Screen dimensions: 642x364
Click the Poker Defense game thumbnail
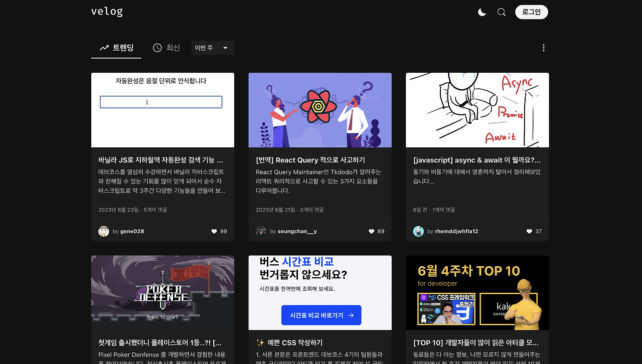[163, 293]
